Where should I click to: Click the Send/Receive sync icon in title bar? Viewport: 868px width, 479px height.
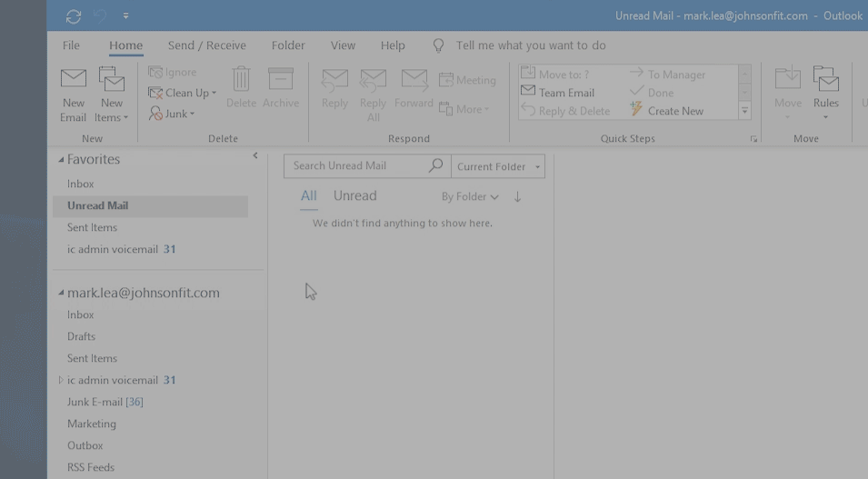pyautogui.click(x=74, y=16)
